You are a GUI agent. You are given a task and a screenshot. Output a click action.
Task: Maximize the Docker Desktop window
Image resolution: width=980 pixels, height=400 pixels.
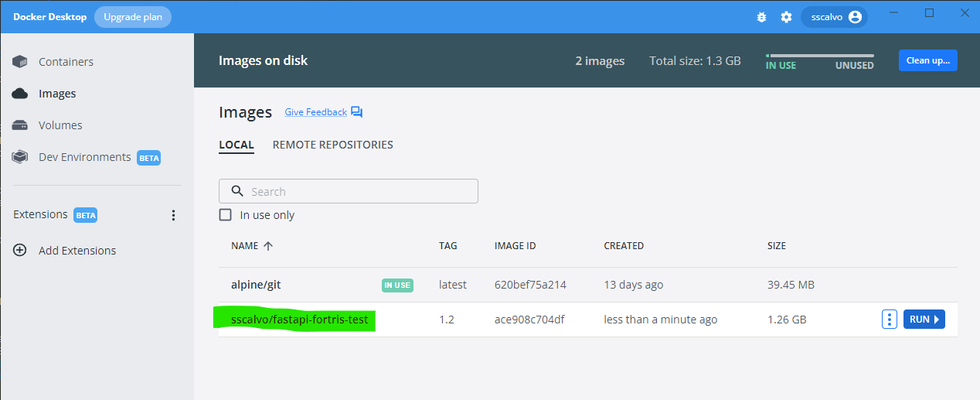(930, 13)
